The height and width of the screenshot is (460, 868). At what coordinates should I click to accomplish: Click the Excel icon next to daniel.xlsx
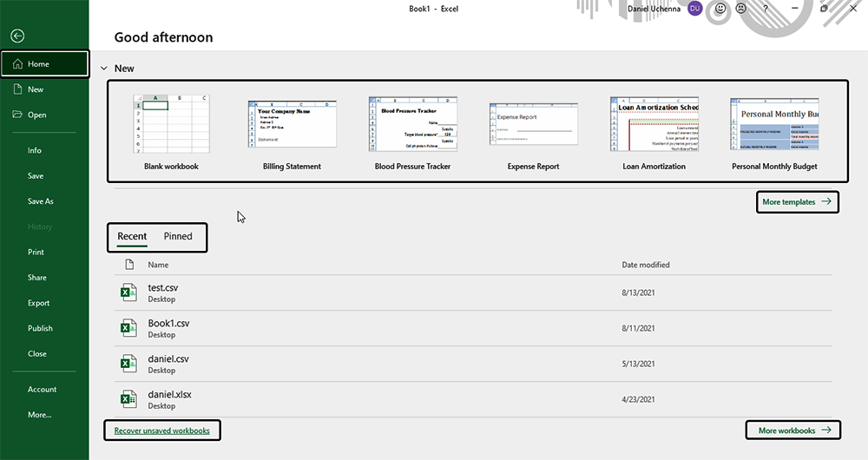click(128, 399)
